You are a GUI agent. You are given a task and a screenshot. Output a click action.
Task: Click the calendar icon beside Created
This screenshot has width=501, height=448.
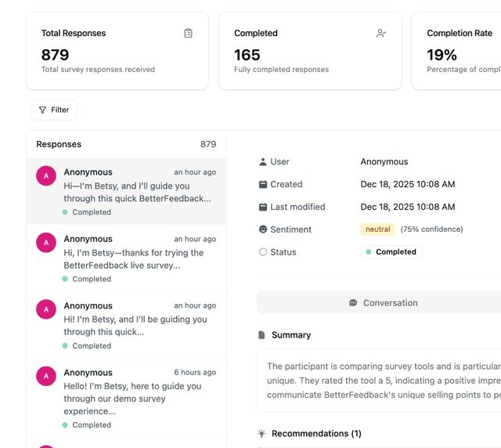[x=263, y=185]
